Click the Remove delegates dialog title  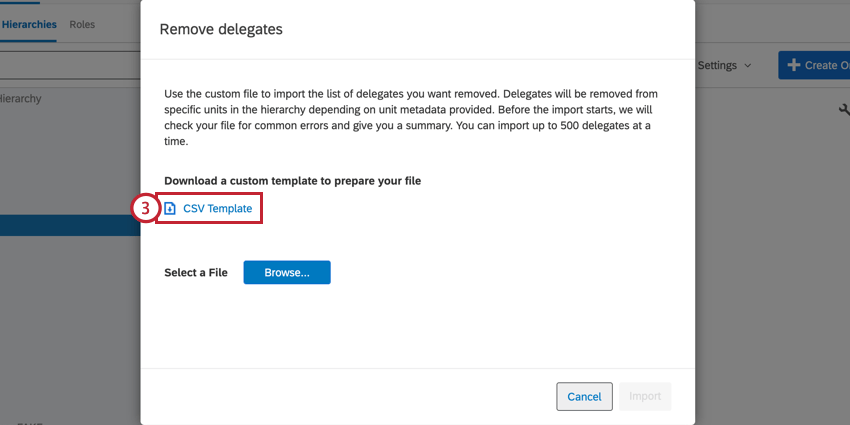(221, 29)
